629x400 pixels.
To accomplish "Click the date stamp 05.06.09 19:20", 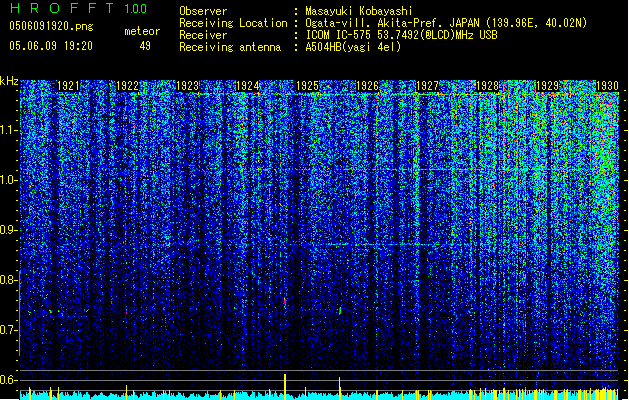I will pyautogui.click(x=51, y=46).
